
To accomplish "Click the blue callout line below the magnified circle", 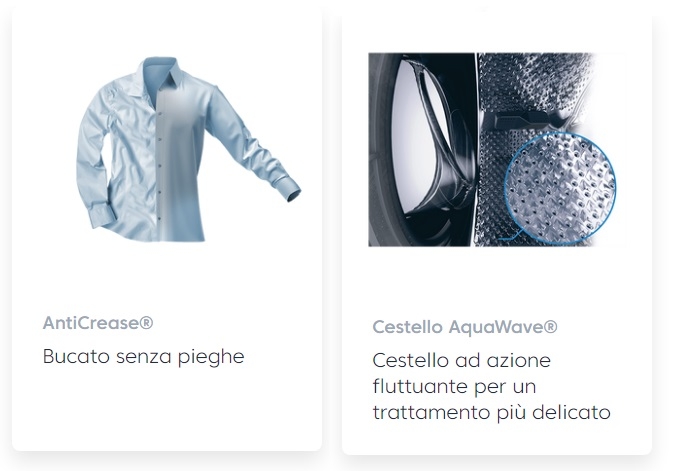I will pyautogui.click(x=512, y=235).
